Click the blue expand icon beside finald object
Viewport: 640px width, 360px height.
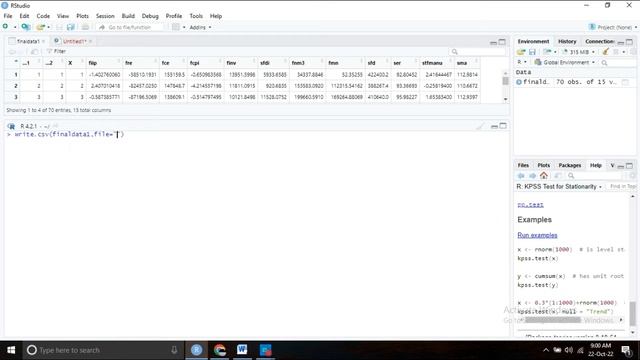pyautogui.click(x=519, y=82)
